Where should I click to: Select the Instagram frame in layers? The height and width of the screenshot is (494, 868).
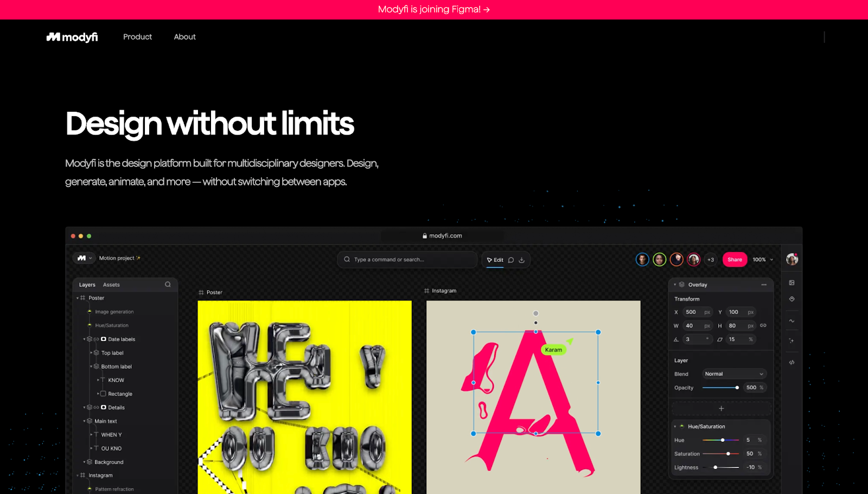coord(100,476)
